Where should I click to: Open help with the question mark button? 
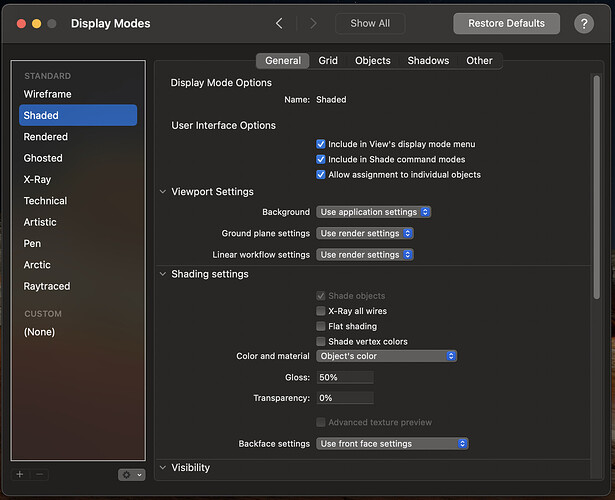point(584,23)
